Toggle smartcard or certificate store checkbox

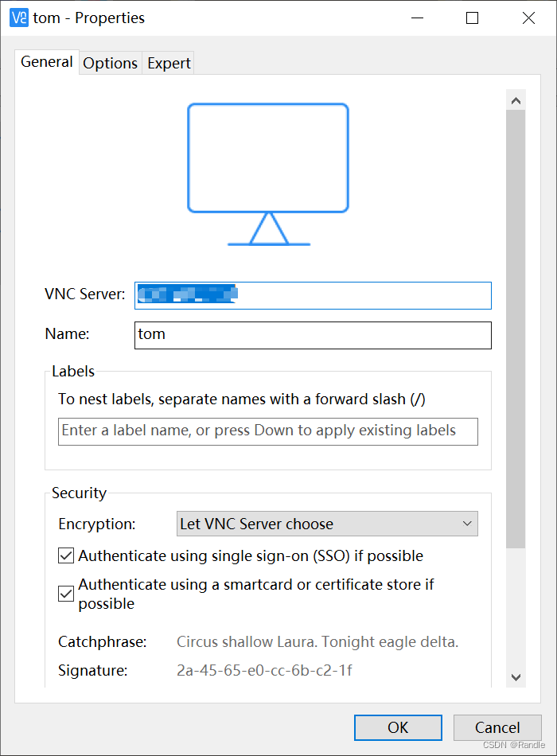click(66, 594)
